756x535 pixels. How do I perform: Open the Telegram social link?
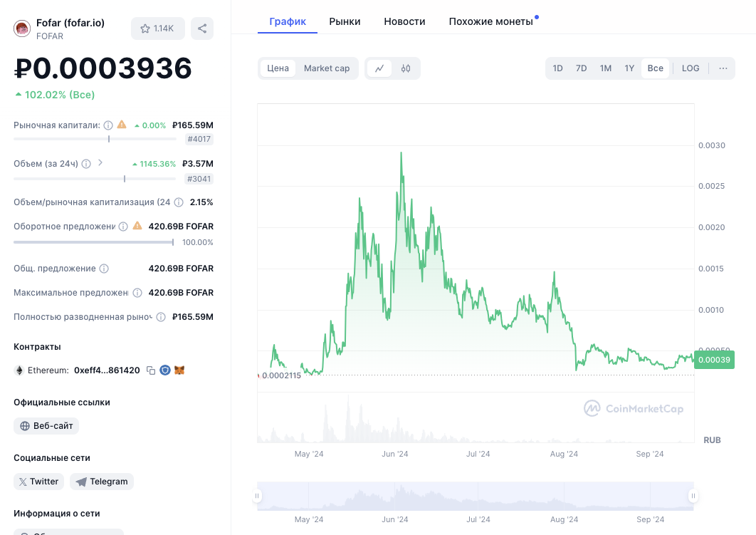[x=102, y=482]
